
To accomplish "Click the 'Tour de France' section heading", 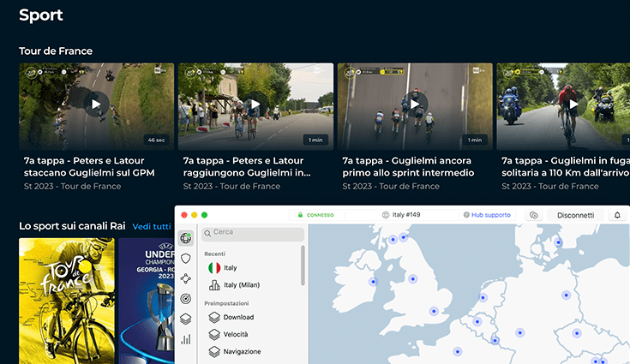I will tap(56, 51).
